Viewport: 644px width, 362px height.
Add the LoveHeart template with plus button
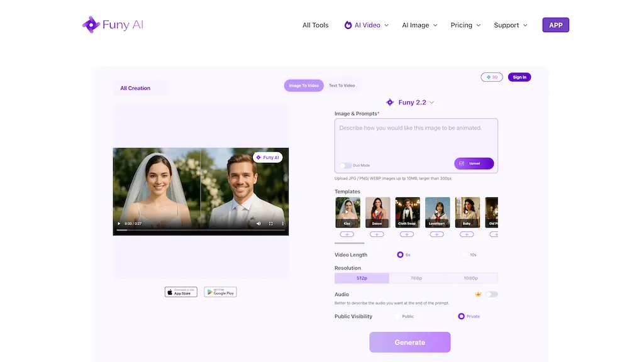(x=437, y=234)
